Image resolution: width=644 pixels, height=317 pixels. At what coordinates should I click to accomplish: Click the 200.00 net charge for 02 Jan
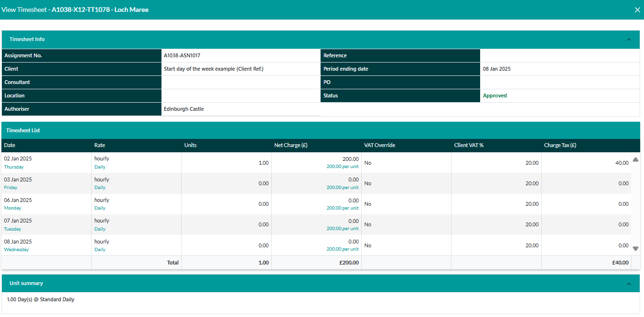click(350, 159)
